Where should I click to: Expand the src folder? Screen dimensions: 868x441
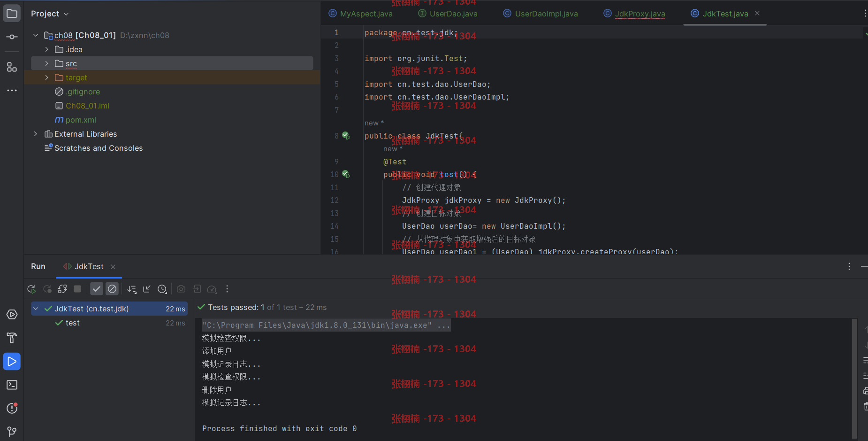click(x=46, y=63)
